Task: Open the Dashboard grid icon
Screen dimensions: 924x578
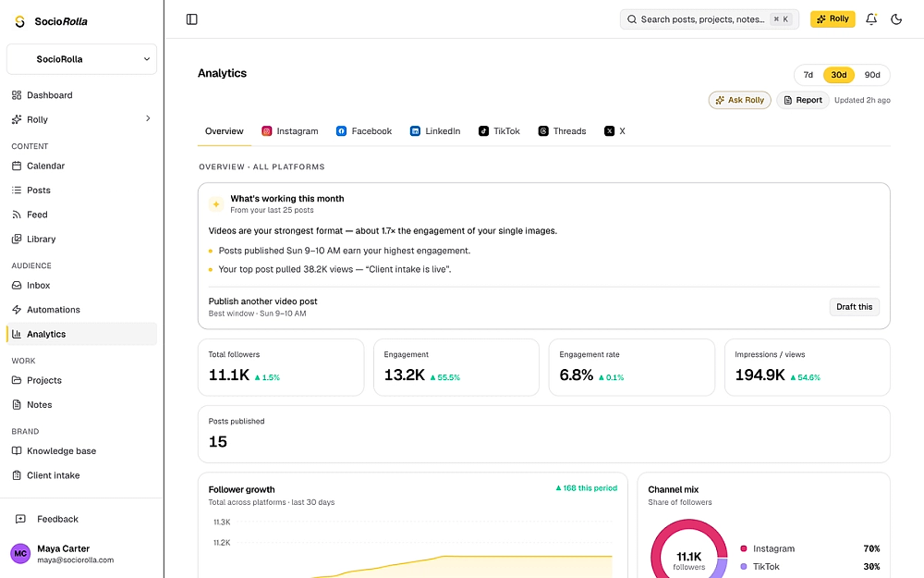Action: pos(17,95)
